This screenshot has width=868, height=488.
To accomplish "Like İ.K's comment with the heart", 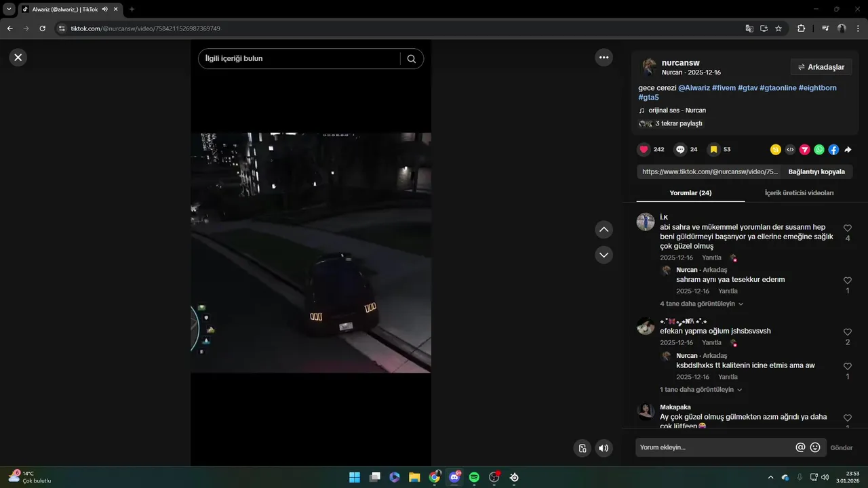I will pos(848,228).
